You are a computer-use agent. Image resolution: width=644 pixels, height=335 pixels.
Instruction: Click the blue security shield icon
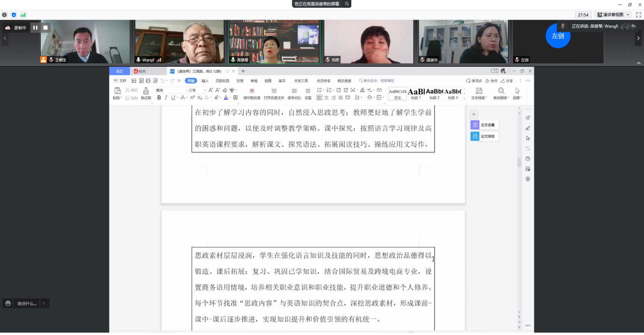click(x=14, y=15)
